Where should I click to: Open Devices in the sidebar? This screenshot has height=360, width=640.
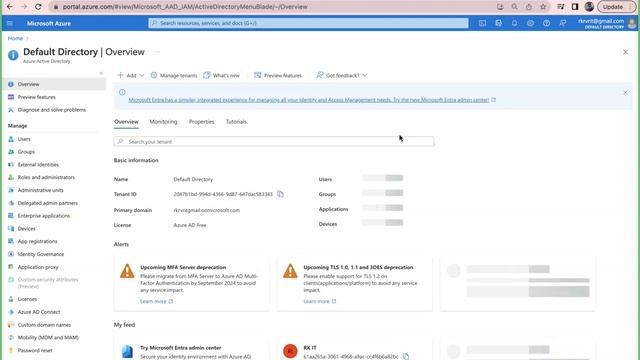(x=27, y=229)
